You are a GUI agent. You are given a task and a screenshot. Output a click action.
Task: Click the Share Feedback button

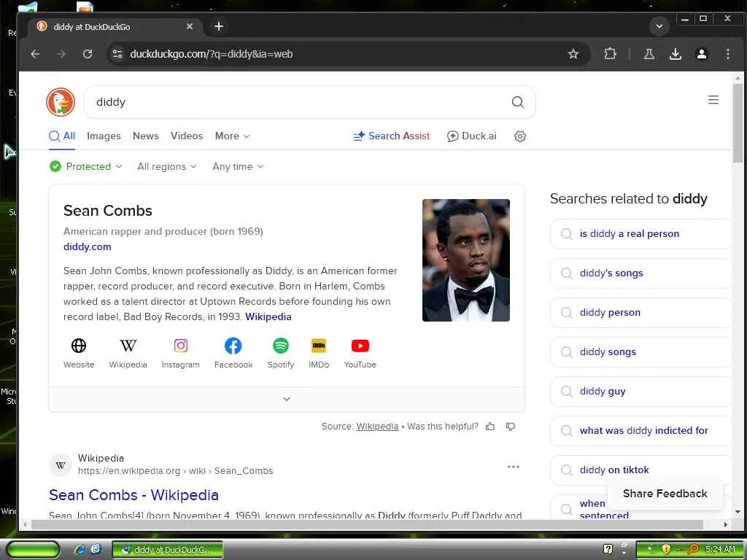click(x=665, y=494)
